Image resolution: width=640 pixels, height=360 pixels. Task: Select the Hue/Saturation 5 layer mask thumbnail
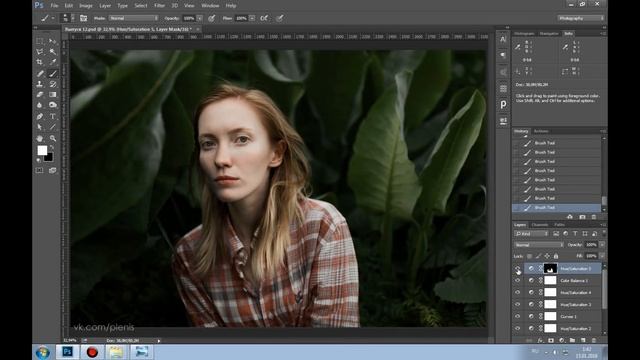tap(550, 269)
